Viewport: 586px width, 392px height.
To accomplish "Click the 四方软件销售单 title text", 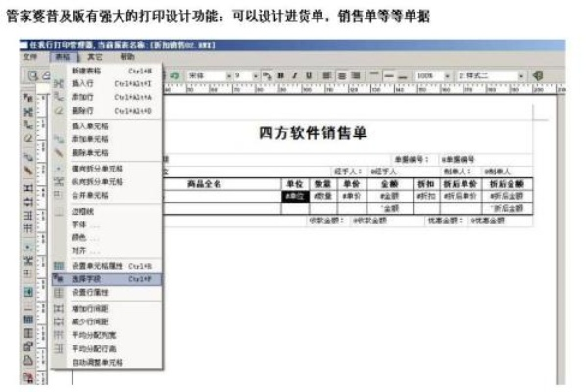I will [313, 133].
